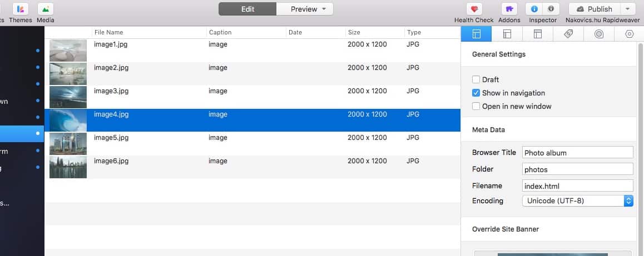
Task: Click the caption cell of image3.jpg
Action: [x=217, y=91]
